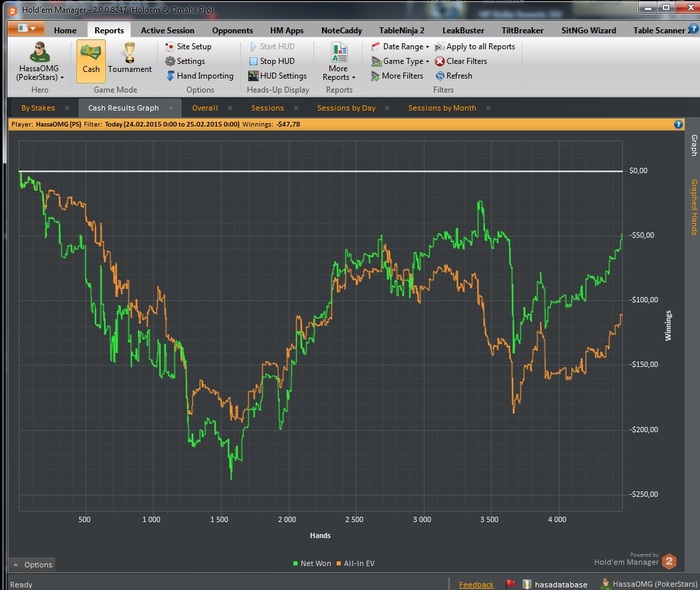Open Site Setup options

188,46
